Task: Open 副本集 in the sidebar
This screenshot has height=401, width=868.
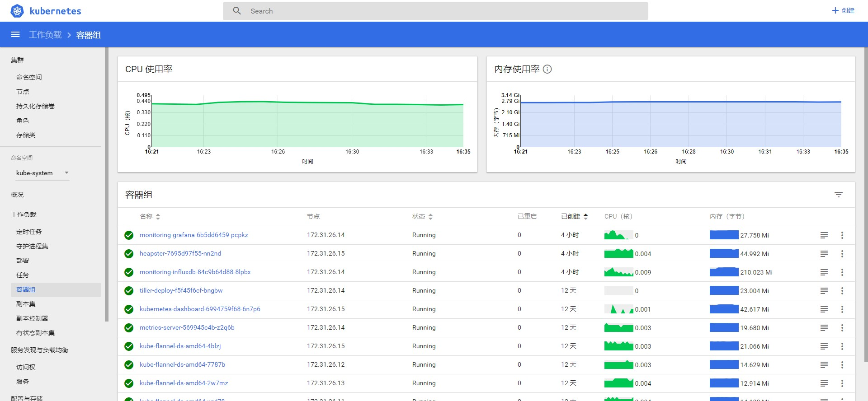Action: click(x=26, y=304)
